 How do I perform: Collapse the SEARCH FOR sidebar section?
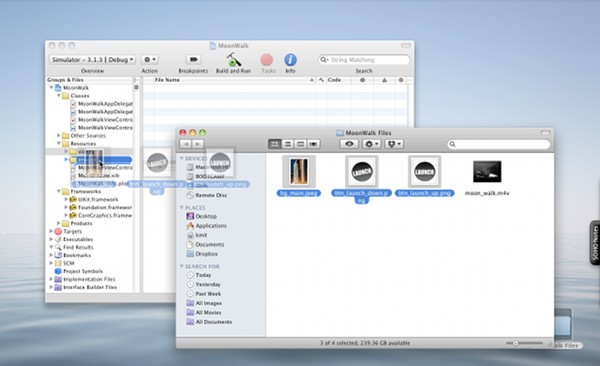(182, 266)
